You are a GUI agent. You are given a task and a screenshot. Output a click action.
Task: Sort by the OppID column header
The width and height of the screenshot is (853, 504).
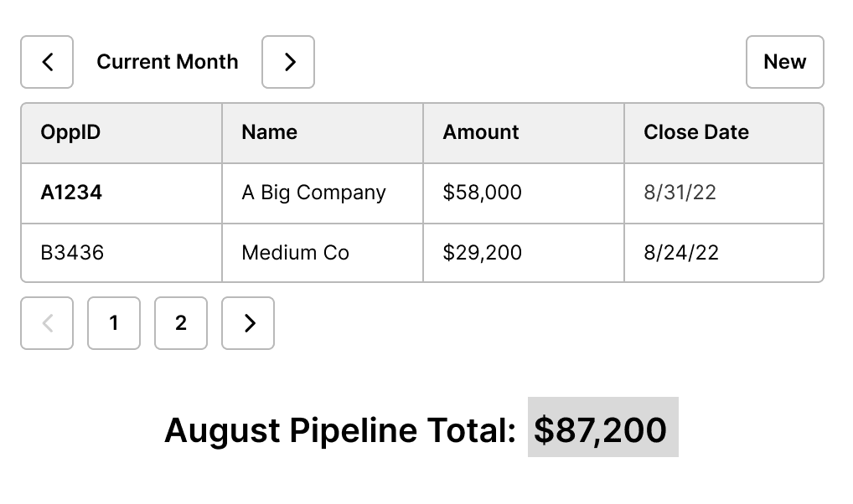coord(70,132)
